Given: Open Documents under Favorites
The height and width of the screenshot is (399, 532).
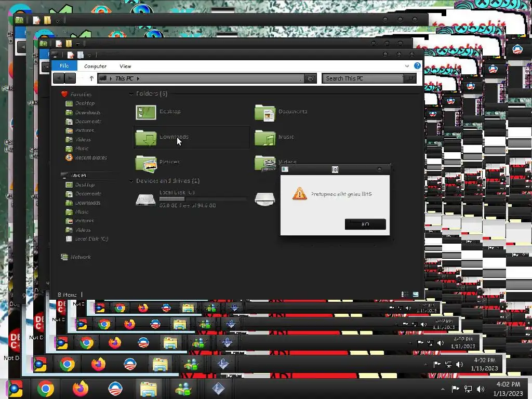Looking at the screenshot, I should [88, 122].
